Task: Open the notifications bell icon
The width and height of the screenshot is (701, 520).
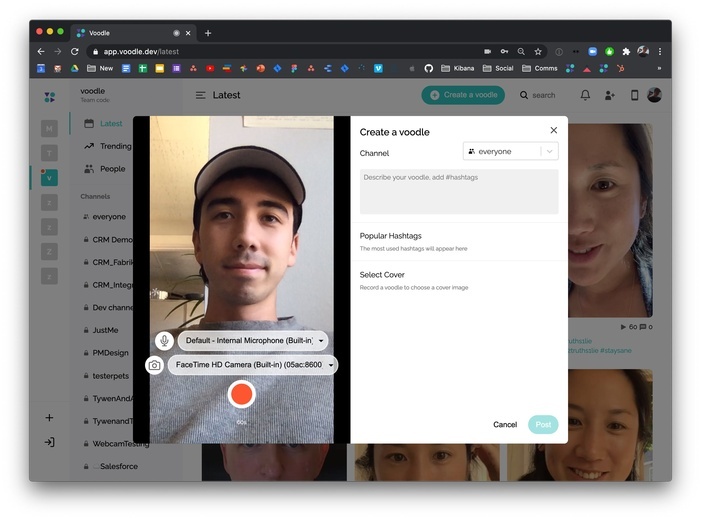Action: [585, 95]
